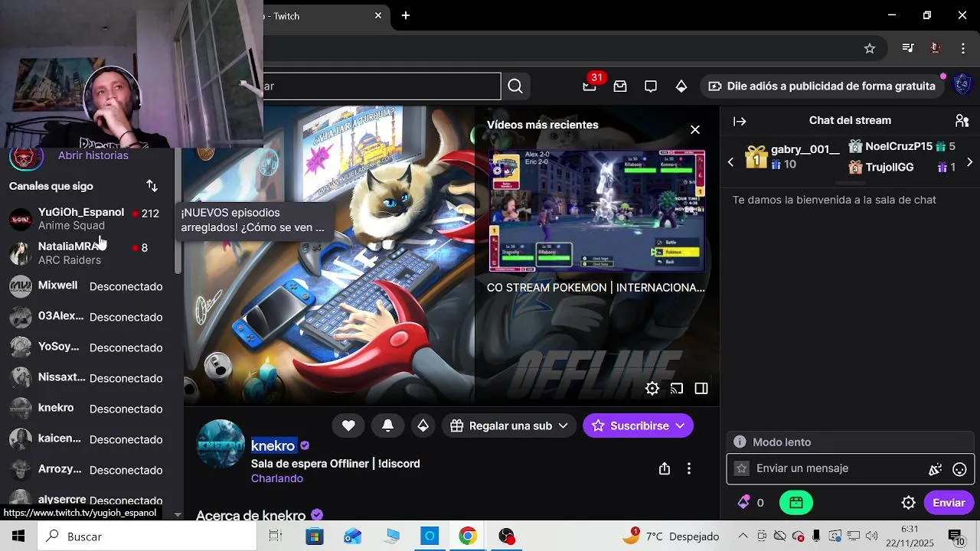Image resolution: width=980 pixels, height=551 pixels.
Task: Open the Windows Start menu
Action: pos(18,536)
